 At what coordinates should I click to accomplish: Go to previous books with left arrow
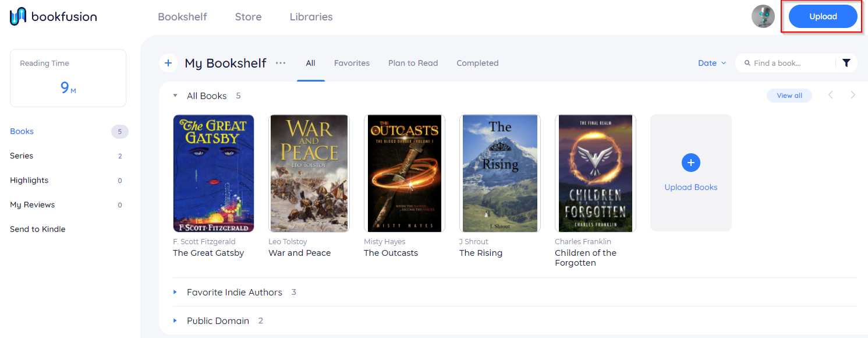[x=831, y=95]
